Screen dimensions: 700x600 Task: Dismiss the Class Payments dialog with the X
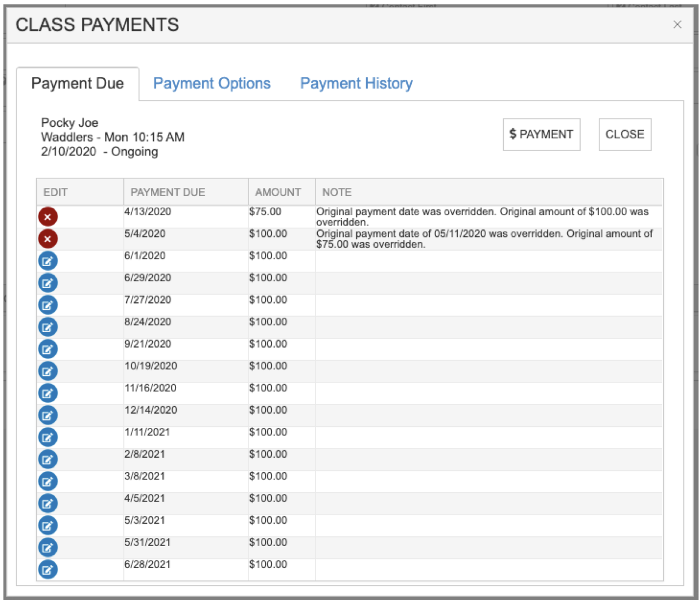pyautogui.click(x=677, y=25)
